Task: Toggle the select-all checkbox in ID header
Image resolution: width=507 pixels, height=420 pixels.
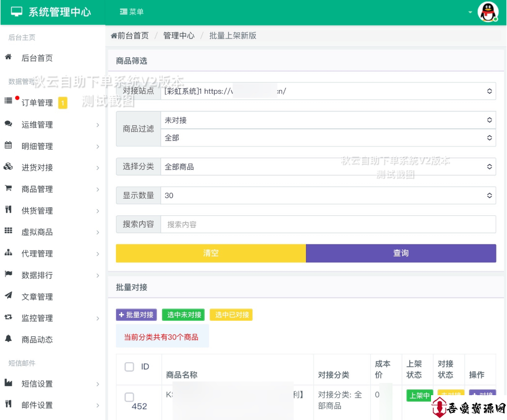Action: click(x=129, y=367)
